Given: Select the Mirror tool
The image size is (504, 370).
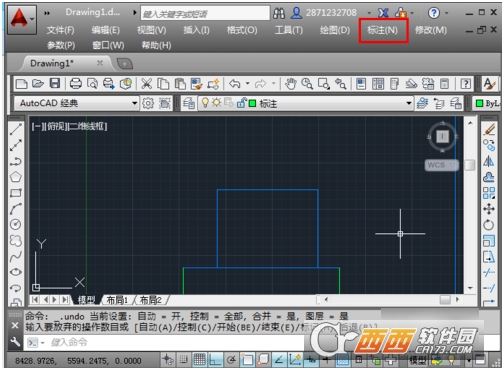Looking at the screenshot, I should pyautogui.click(x=489, y=161).
